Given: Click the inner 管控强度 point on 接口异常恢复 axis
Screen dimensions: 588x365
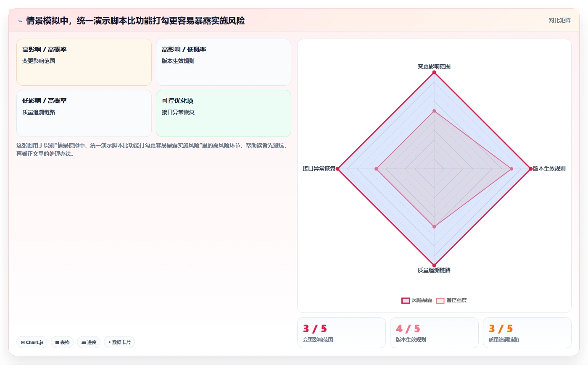Looking at the screenshot, I should (x=376, y=169).
